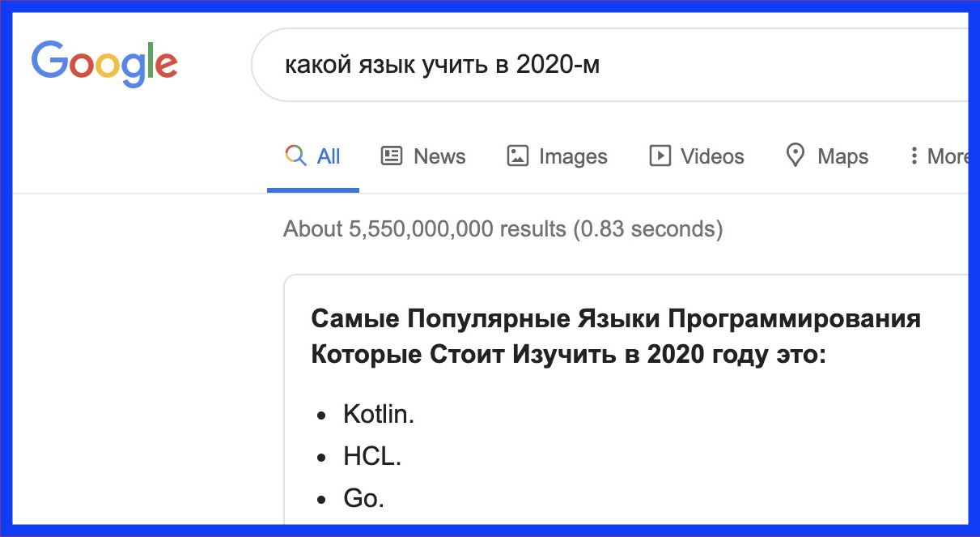Switch to the News tab label
980x537 pixels.
439,156
